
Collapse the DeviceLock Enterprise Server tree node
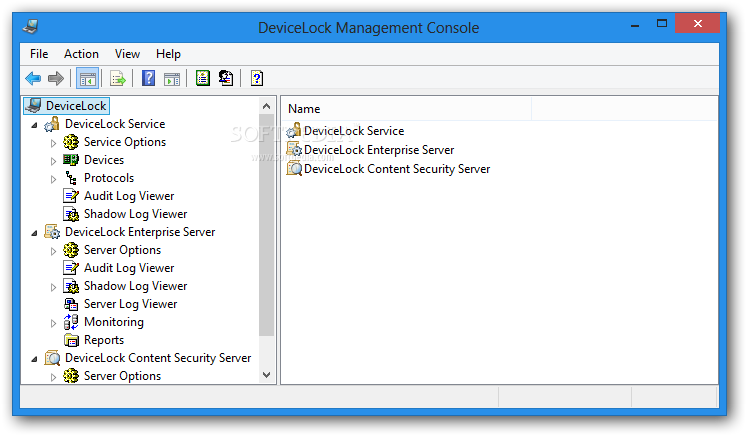pos(34,233)
